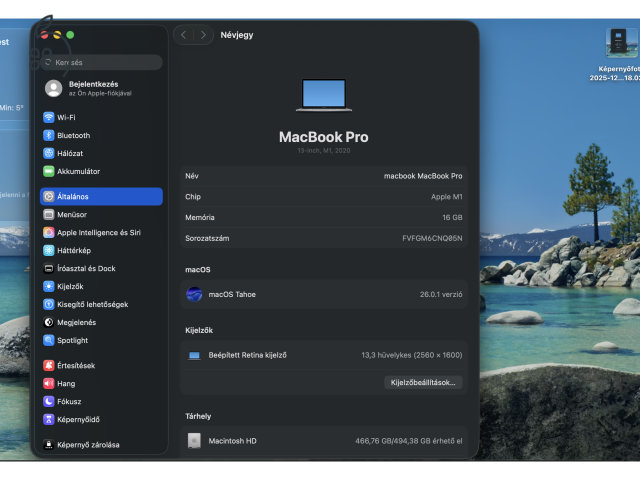Click the Bejelentkezés account avatar
Screen dimensions: 640x480
[53, 88]
